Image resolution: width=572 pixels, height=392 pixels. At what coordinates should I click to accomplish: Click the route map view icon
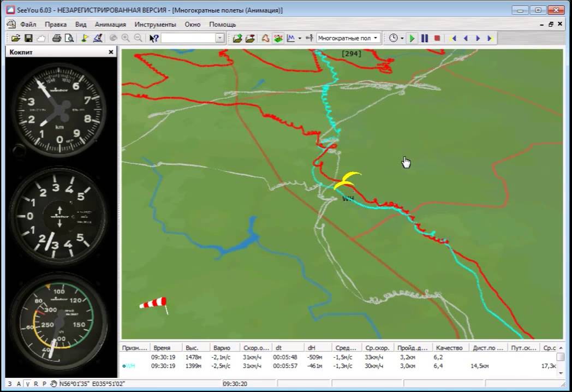266,38
